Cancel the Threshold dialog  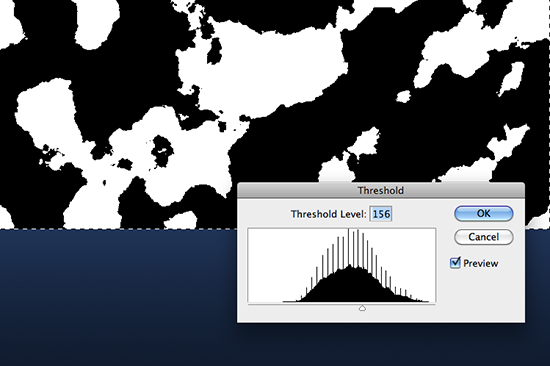pos(484,237)
